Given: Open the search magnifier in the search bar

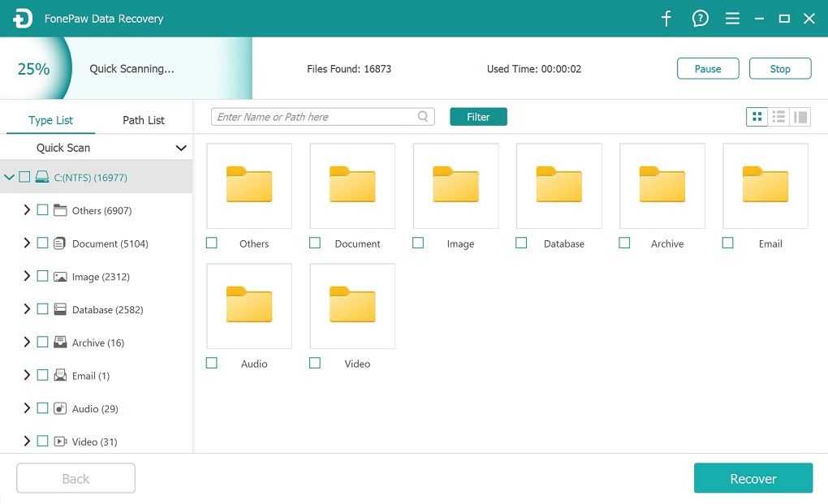Looking at the screenshot, I should 422,116.
